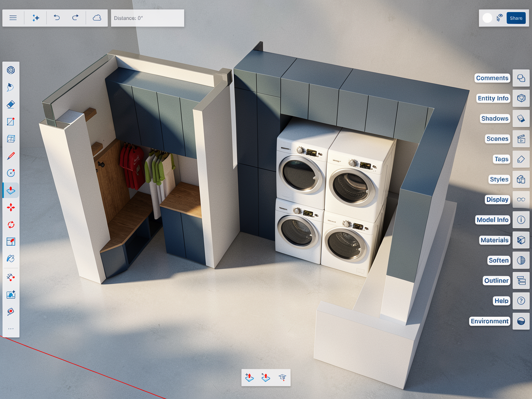The height and width of the screenshot is (399, 532).
Task: Open the Materials panel icon
Action: 521,240
